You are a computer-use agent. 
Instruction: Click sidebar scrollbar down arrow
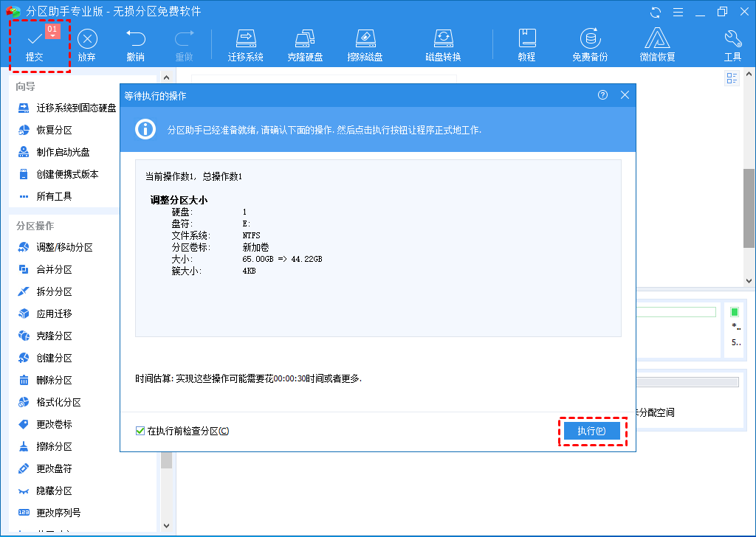pyautogui.click(x=166, y=525)
